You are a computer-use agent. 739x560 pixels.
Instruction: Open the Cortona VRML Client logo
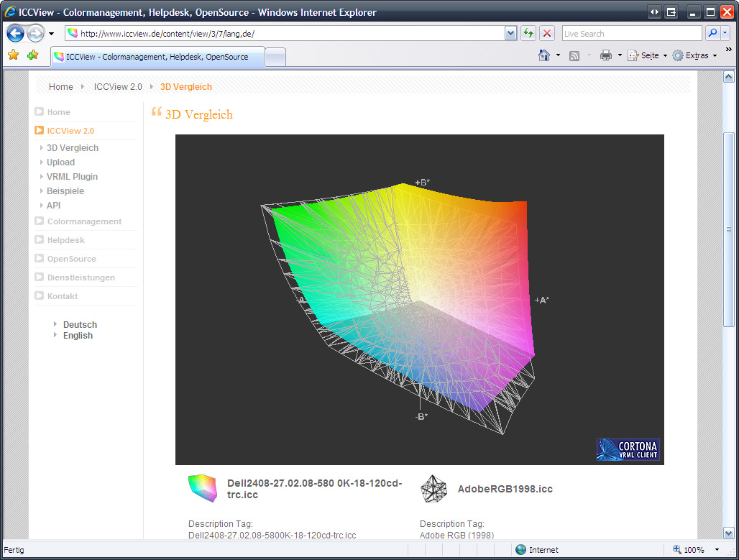tap(628, 449)
